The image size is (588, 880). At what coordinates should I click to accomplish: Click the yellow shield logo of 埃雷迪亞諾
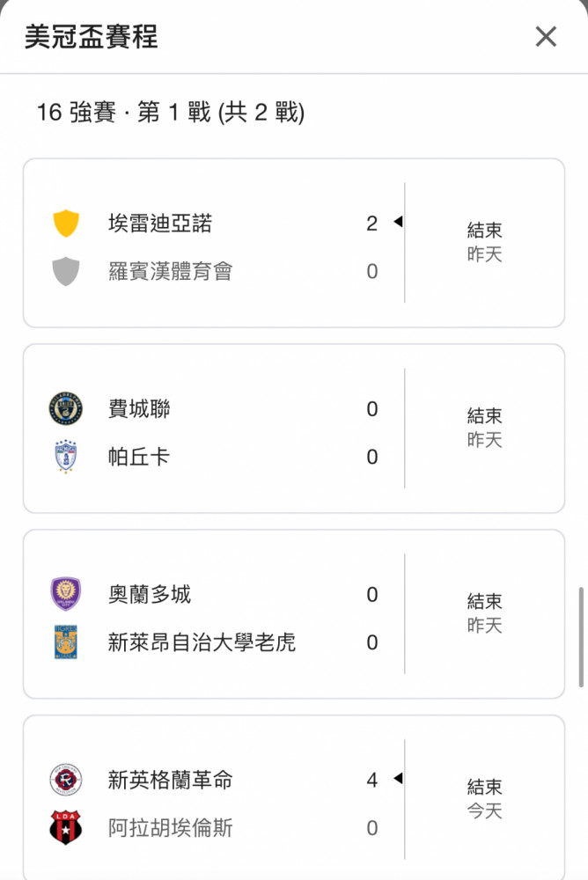[66, 224]
